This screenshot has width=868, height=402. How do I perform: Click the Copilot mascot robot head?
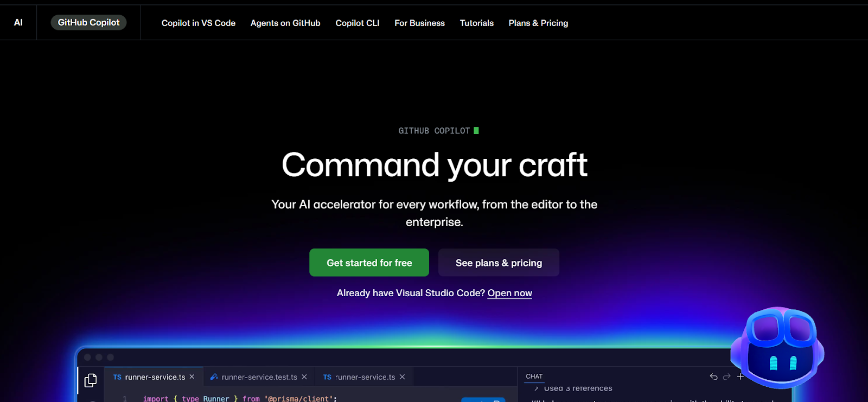click(778, 347)
